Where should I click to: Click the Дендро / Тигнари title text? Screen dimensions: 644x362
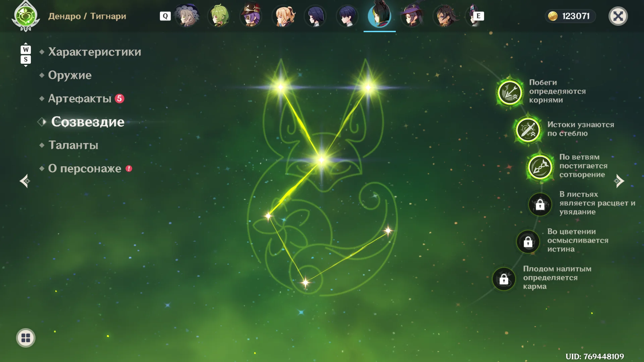tap(87, 16)
